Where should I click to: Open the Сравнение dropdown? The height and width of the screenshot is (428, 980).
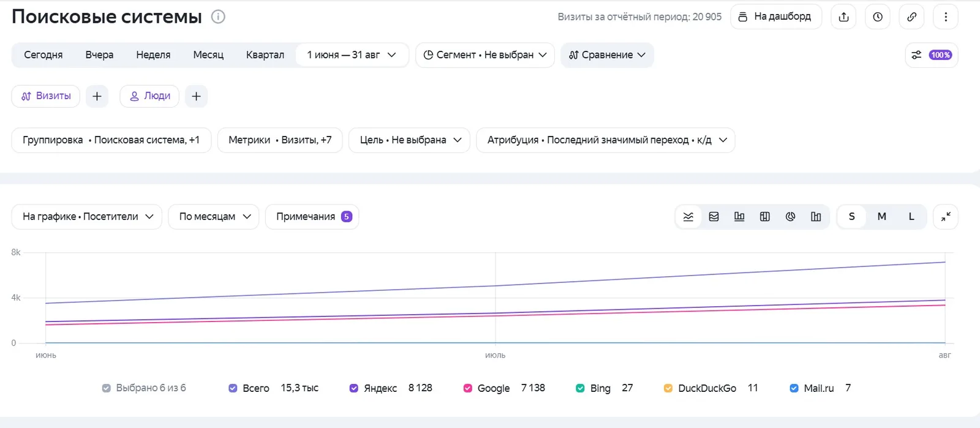[608, 55]
